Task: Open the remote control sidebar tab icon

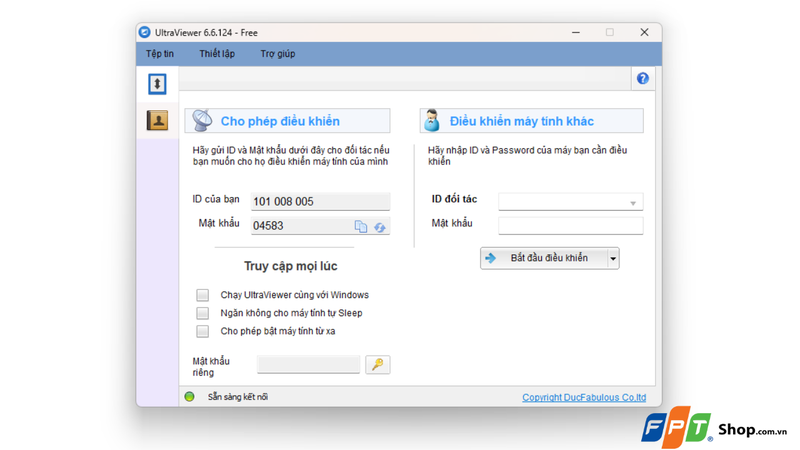Action: (157, 84)
